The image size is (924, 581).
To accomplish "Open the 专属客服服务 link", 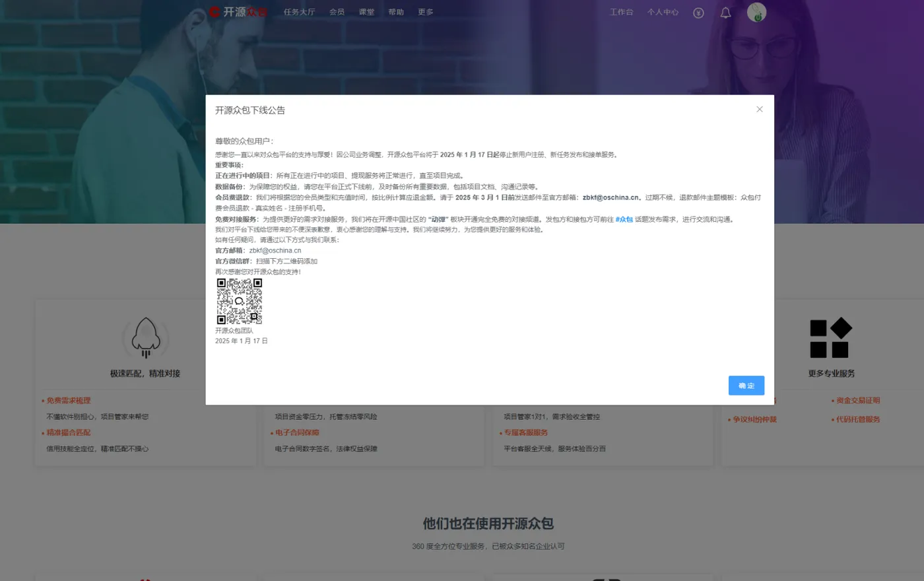I will tap(526, 432).
